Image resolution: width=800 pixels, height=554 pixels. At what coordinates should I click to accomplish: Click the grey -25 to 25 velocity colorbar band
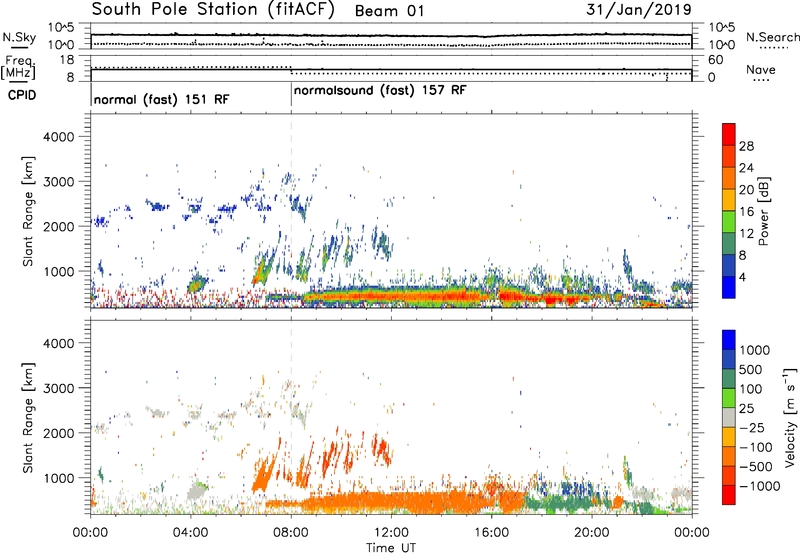[729, 417]
